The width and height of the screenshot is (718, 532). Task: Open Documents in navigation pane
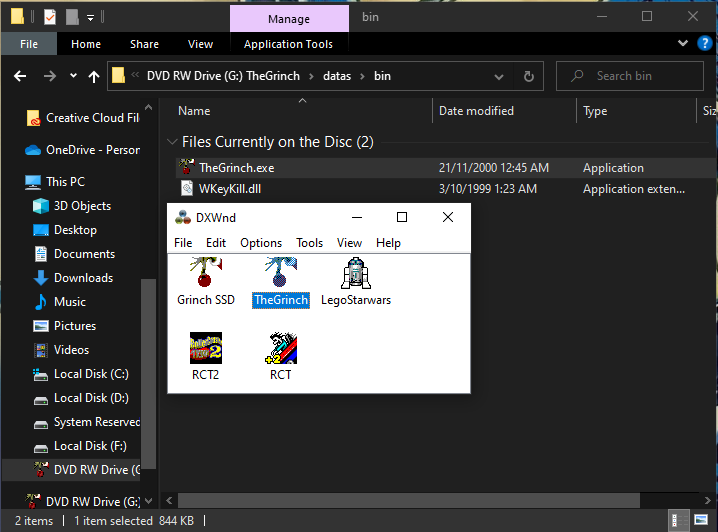(x=74, y=254)
